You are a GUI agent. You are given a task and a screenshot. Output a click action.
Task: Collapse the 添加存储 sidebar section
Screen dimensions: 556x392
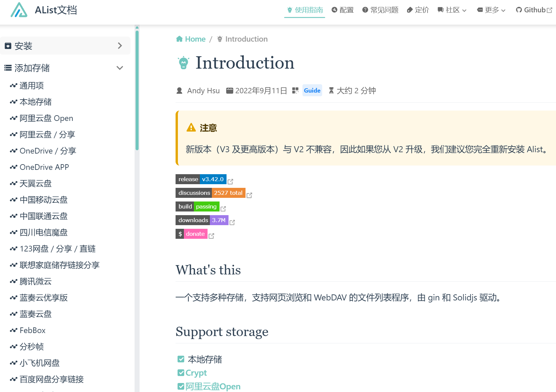pyautogui.click(x=65, y=68)
